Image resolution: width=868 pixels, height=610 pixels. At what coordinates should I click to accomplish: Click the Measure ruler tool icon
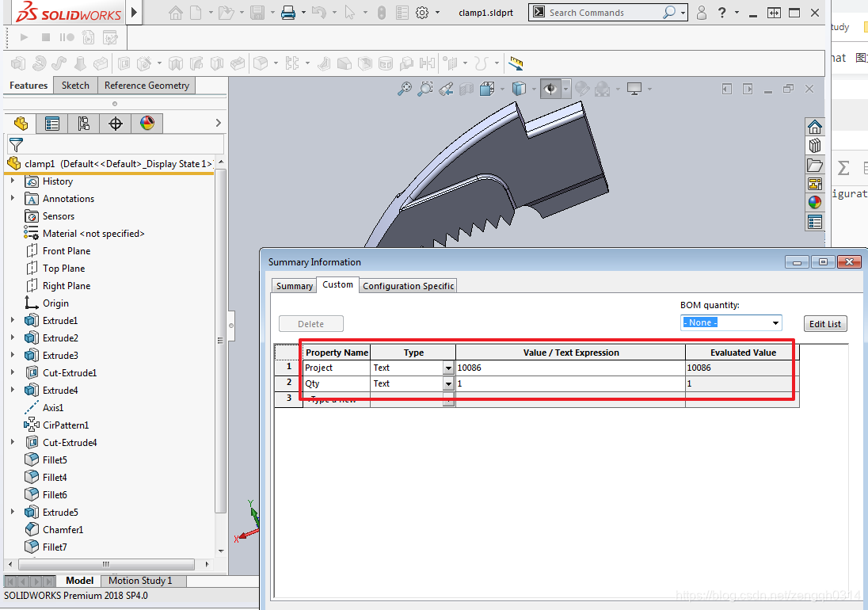(516, 63)
